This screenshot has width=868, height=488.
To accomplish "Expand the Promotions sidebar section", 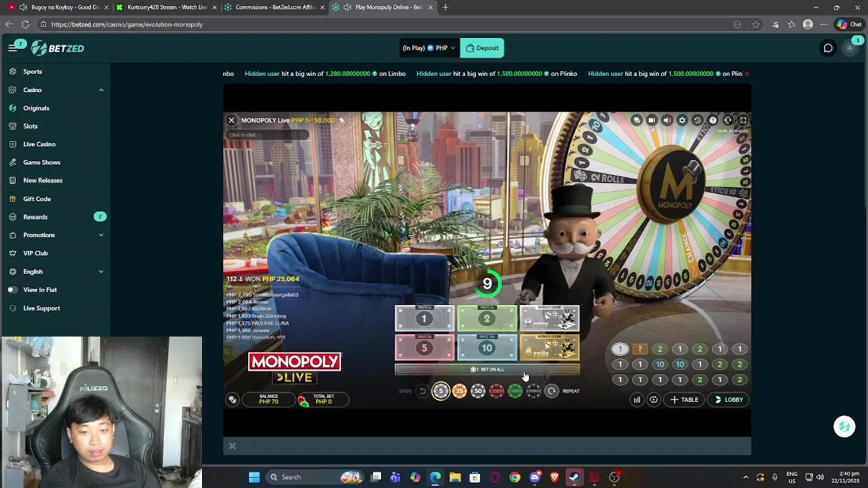I will point(101,235).
